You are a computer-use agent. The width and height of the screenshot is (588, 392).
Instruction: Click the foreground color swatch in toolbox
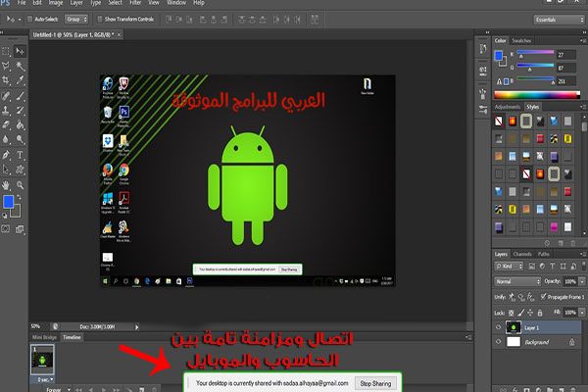pos(8,202)
